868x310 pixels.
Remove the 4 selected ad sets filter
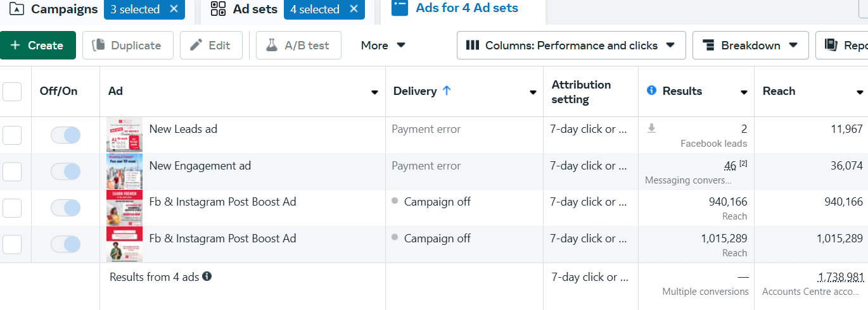click(354, 9)
